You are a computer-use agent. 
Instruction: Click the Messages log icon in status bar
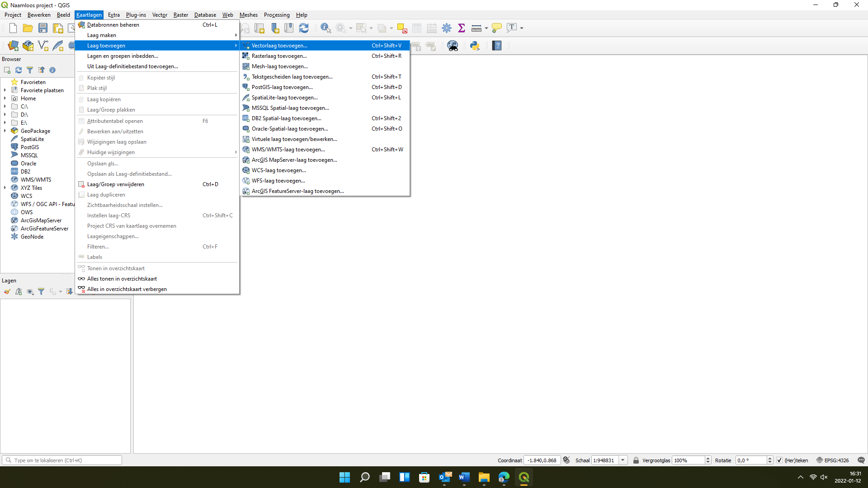861,460
